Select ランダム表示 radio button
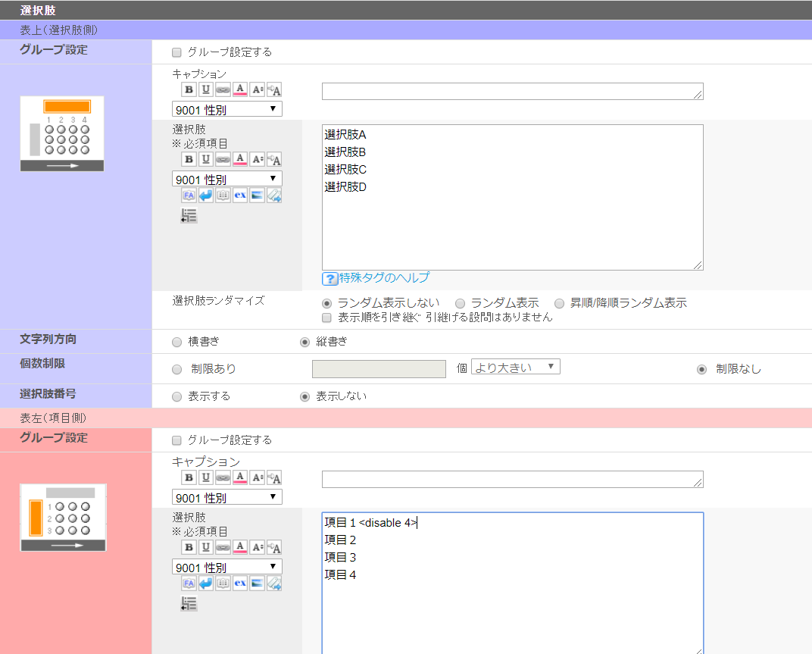 tap(460, 303)
